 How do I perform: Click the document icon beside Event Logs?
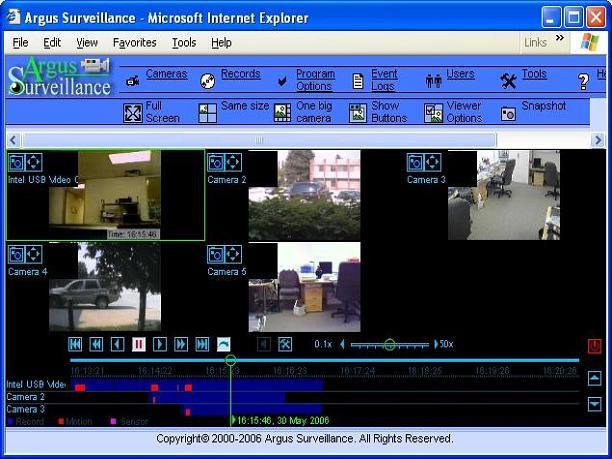click(x=358, y=81)
